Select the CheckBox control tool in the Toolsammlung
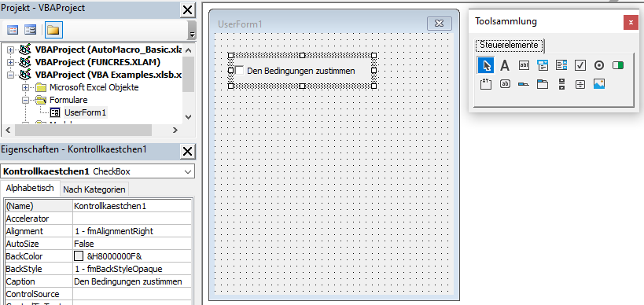This screenshot has width=644, height=305. (580, 65)
